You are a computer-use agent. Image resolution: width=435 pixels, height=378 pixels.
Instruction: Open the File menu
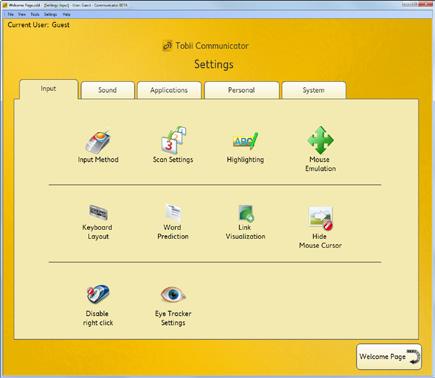[11, 15]
